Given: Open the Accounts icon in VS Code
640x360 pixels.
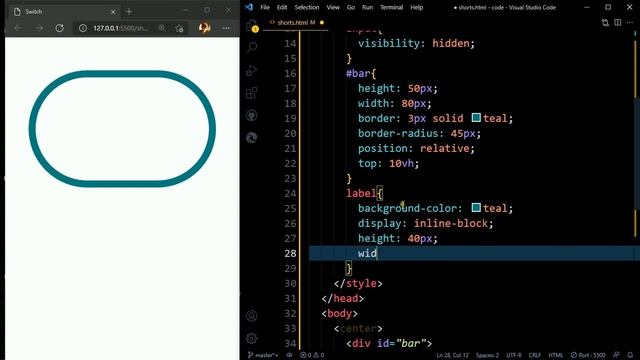Looking at the screenshot, I should pos(252,316).
